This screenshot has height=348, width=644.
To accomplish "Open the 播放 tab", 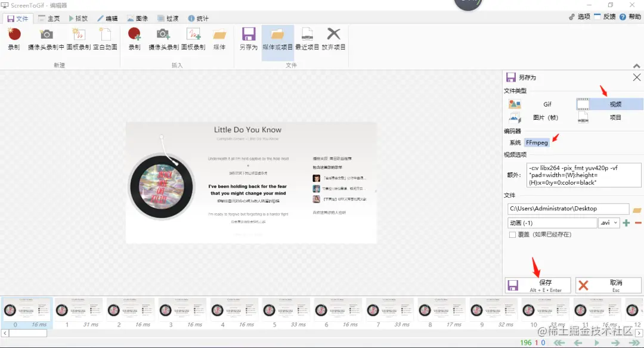I will pos(79,18).
